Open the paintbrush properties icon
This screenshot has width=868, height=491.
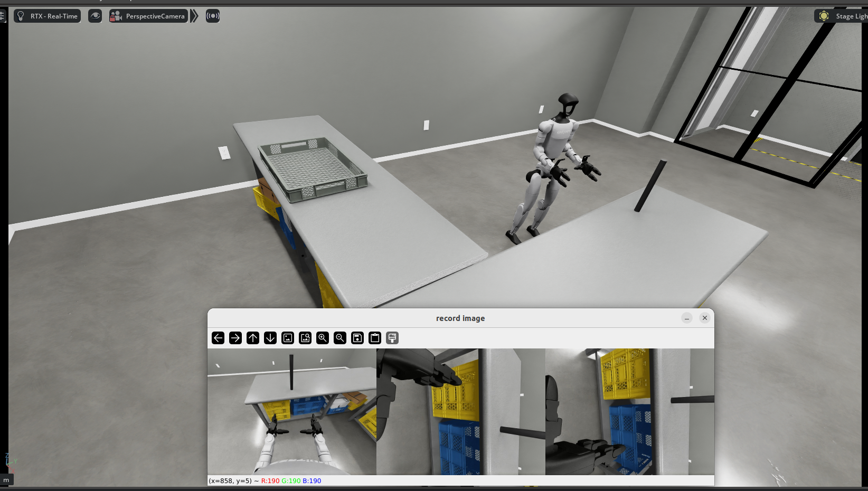(x=392, y=338)
